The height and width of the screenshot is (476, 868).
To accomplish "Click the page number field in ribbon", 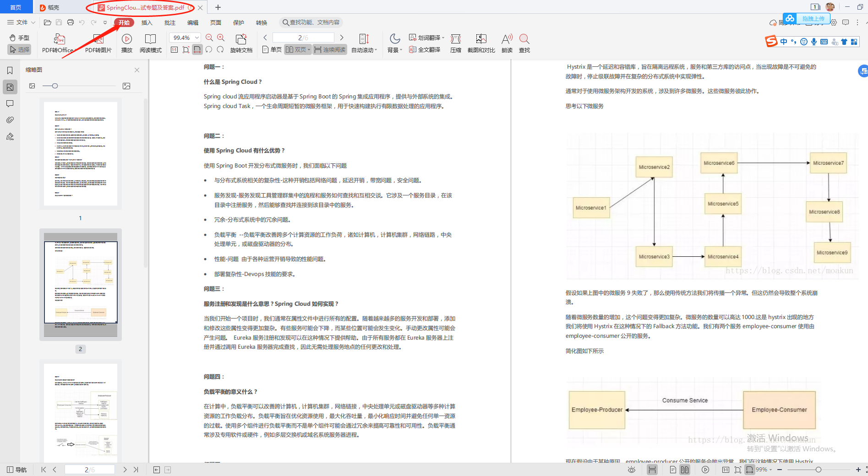I will pos(303,38).
